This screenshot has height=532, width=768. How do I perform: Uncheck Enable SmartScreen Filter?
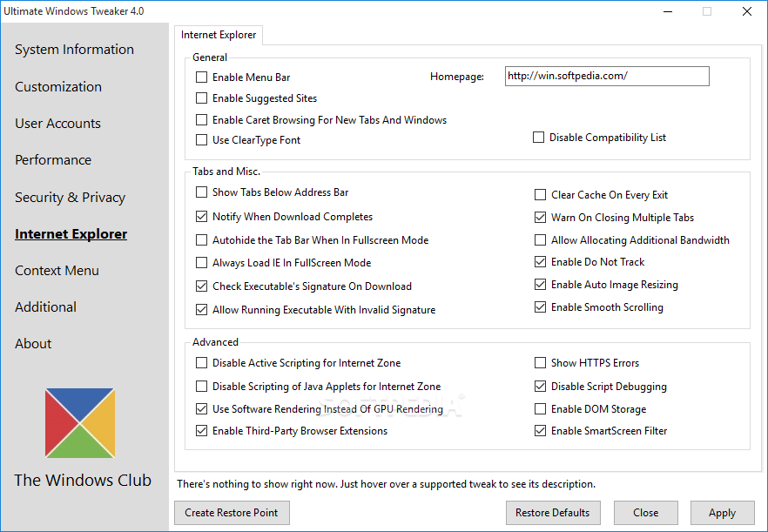point(540,431)
